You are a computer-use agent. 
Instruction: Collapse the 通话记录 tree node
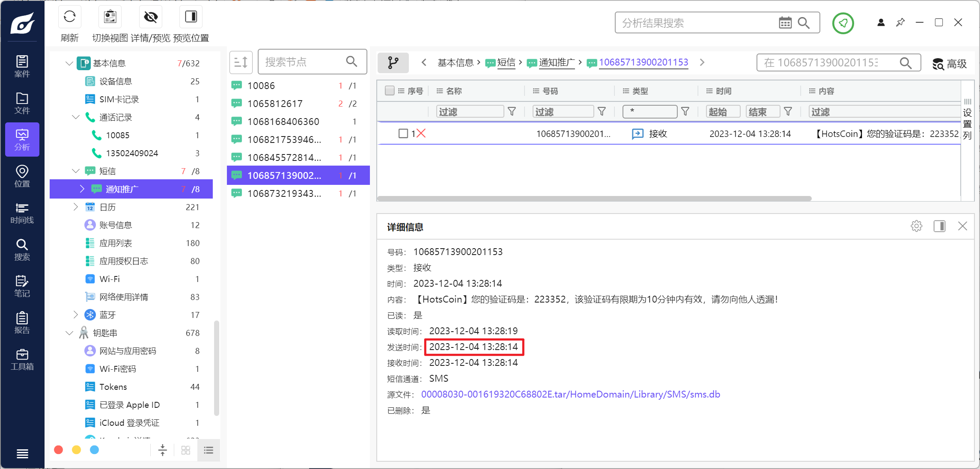(x=76, y=117)
